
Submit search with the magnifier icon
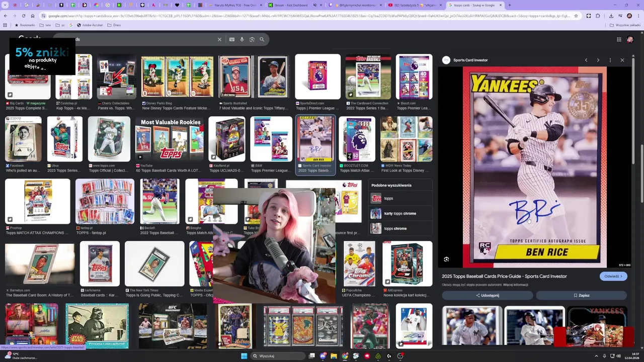[262, 39]
